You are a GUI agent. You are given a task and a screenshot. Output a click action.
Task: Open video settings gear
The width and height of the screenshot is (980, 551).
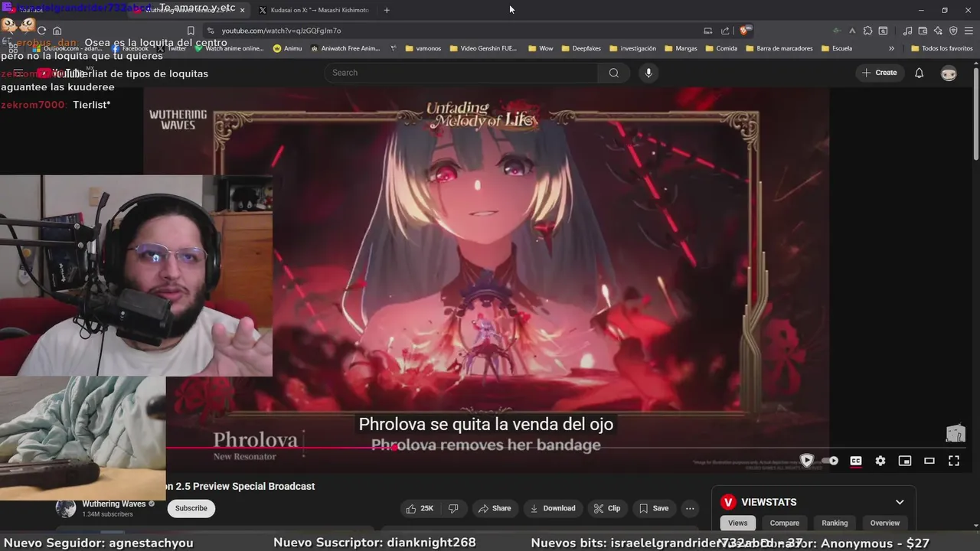pos(880,461)
